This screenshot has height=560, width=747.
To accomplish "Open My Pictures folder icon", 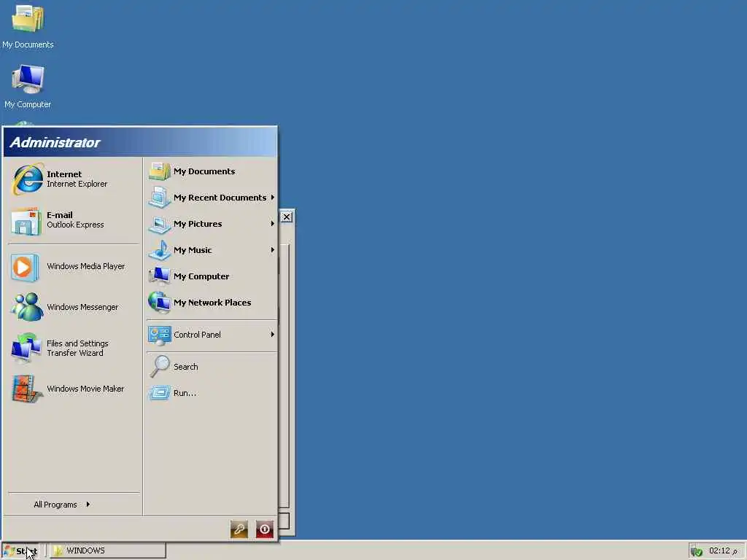I will [160, 224].
